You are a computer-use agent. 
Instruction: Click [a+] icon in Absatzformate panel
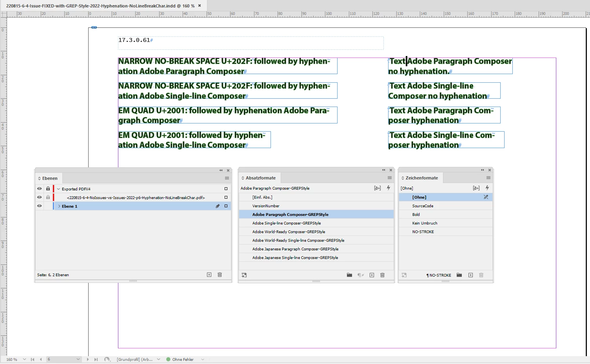coord(378,188)
